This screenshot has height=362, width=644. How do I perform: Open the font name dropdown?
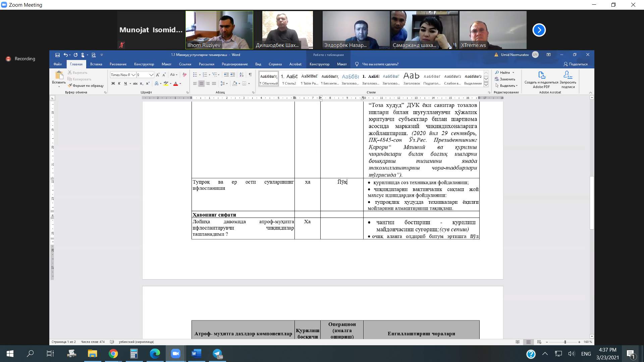pos(133,75)
